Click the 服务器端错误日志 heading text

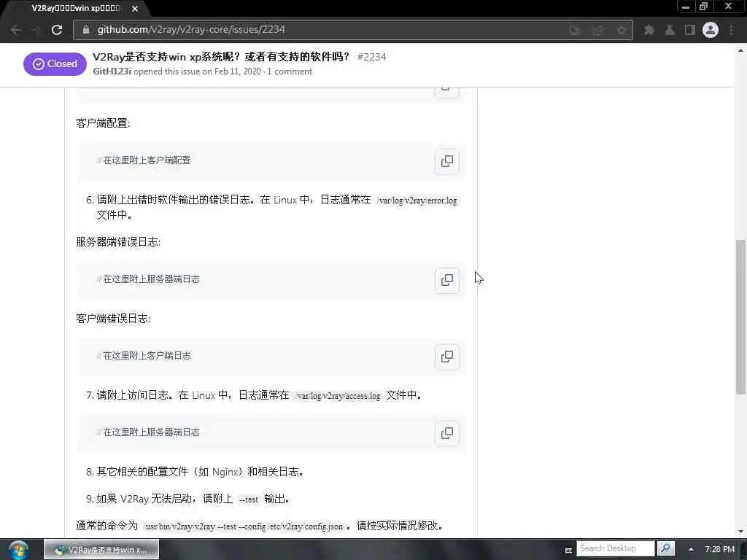point(118,242)
